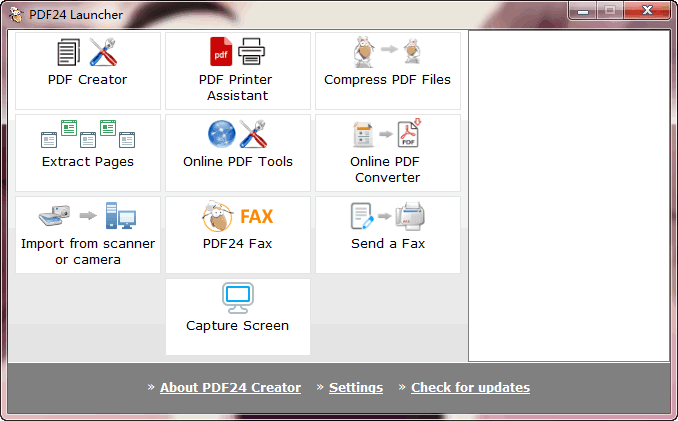Image resolution: width=678 pixels, height=421 pixels.
Task: Click the PDF Creator document and tools icon
Action: (x=88, y=52)
